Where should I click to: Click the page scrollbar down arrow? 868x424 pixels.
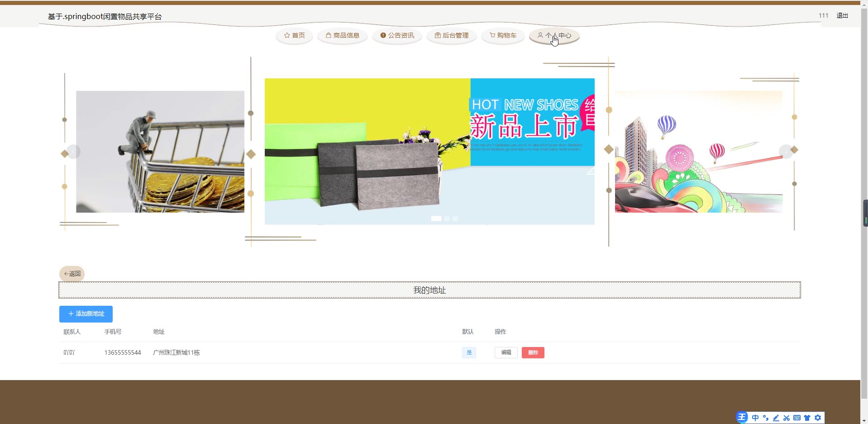(x=864, y=420)
